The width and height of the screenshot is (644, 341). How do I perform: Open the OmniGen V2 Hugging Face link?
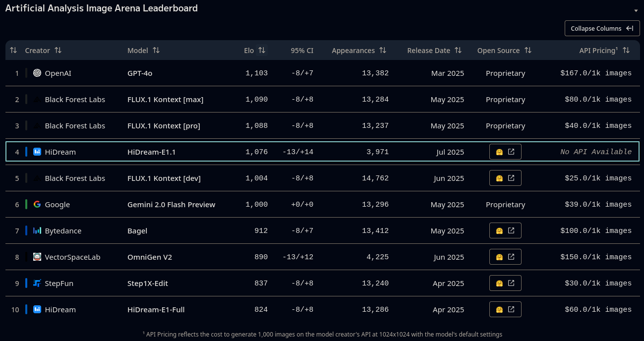pyautogui.click(x=505, y=257)
